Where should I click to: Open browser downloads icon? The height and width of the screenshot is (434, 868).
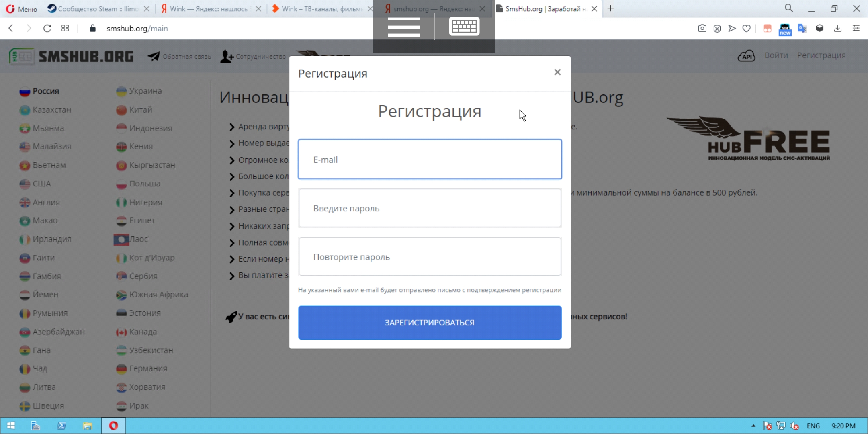pyautogui.click(x=837, y=28)
